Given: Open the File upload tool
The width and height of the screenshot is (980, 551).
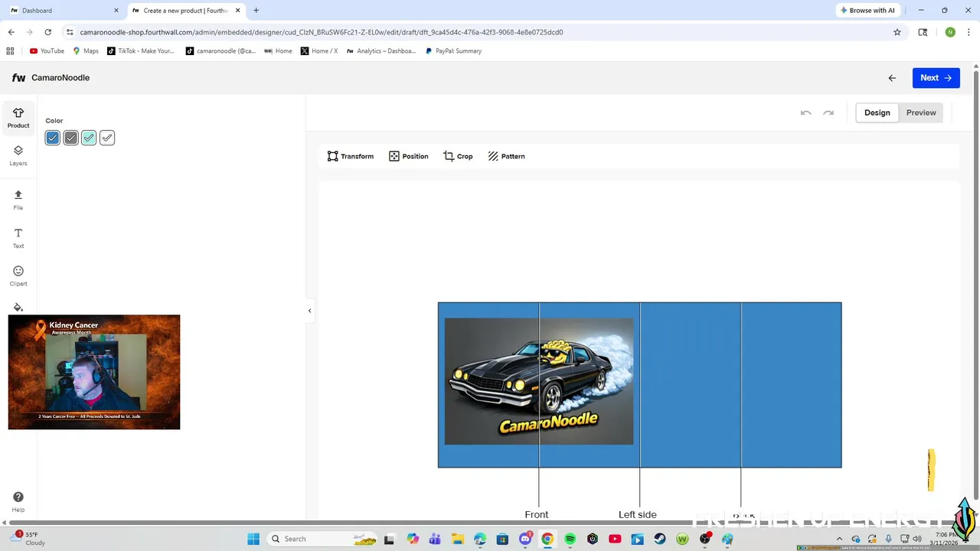Looking at the screenshot, I should coord(18,200).
